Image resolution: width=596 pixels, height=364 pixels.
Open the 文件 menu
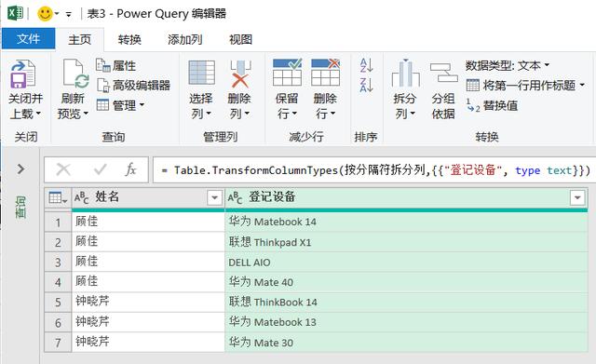pos(28,39)
